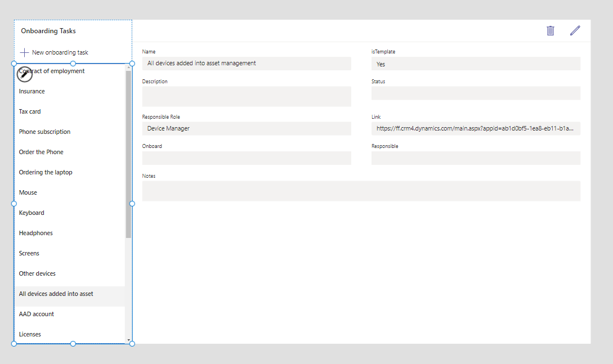Click the Name input field

pyautogui.click(x=246, y=64)
